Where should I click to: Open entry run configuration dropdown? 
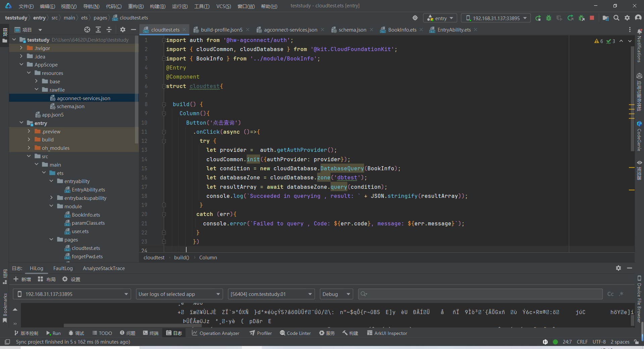440,18
